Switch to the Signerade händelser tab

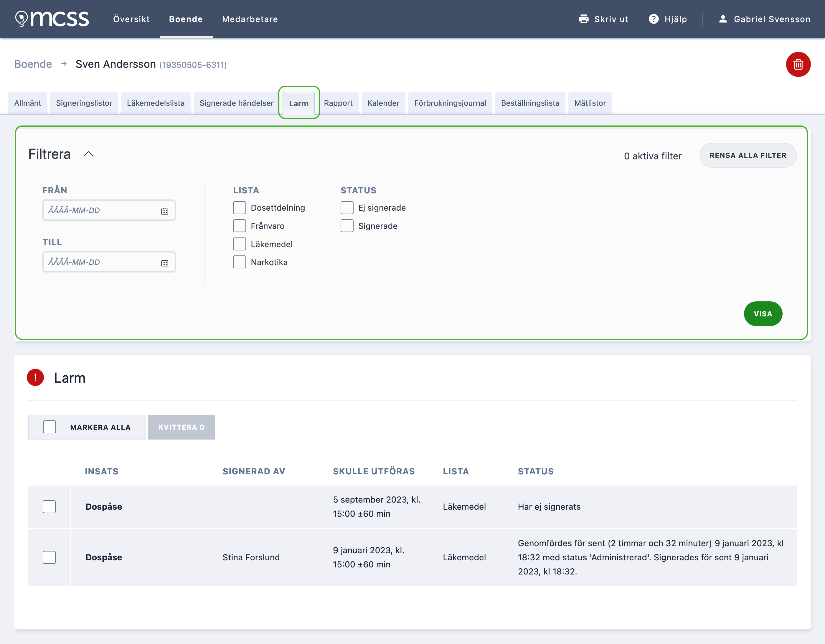point(237,103)
